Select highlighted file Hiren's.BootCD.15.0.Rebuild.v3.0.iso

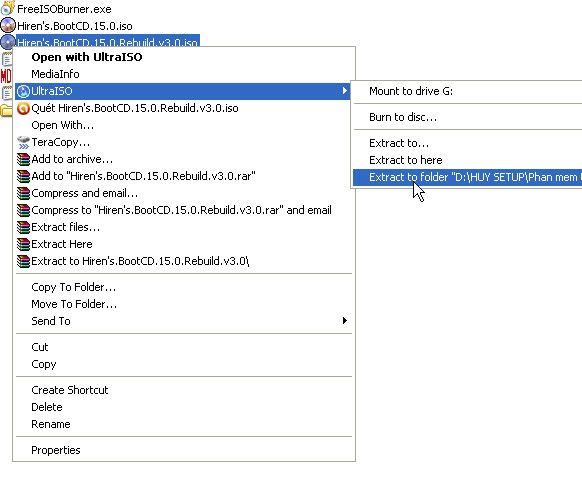coord(108,41)
